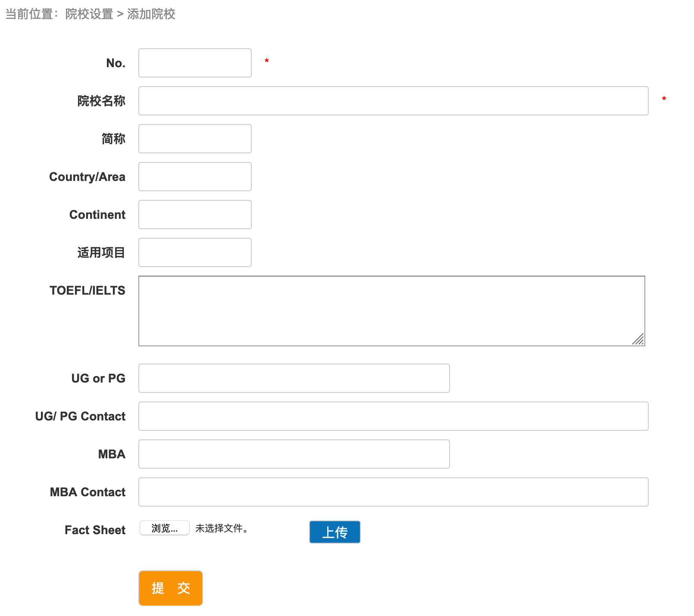The image size is (694, 616).
Task: Click the UG or PG input field
Action: click(x=294, y=378)
